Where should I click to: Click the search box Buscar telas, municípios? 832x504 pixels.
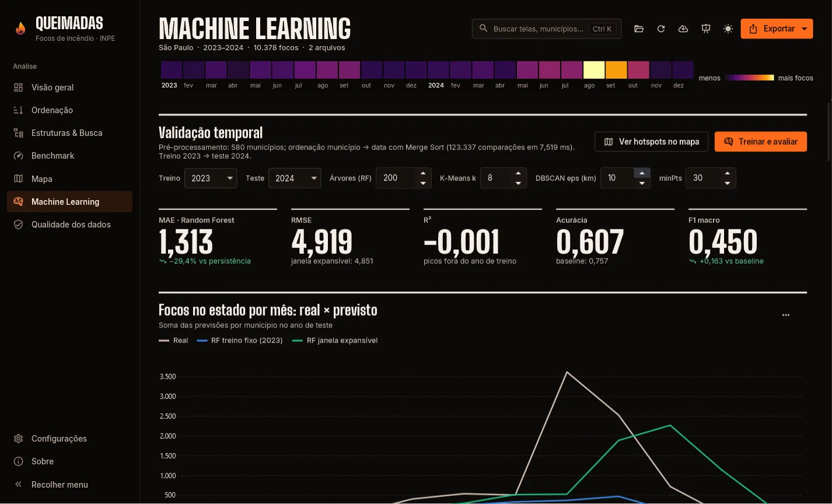click(547, 29)
